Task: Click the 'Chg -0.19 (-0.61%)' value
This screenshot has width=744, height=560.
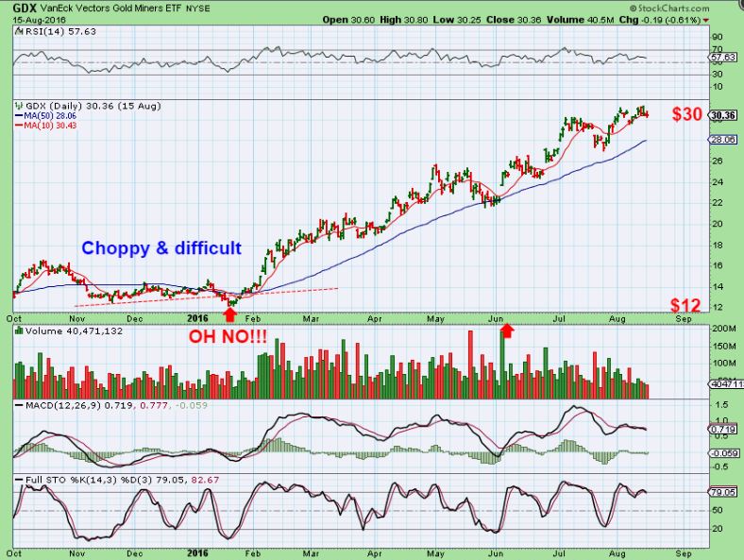Action: pyautogui.click(x=660, y=20)
